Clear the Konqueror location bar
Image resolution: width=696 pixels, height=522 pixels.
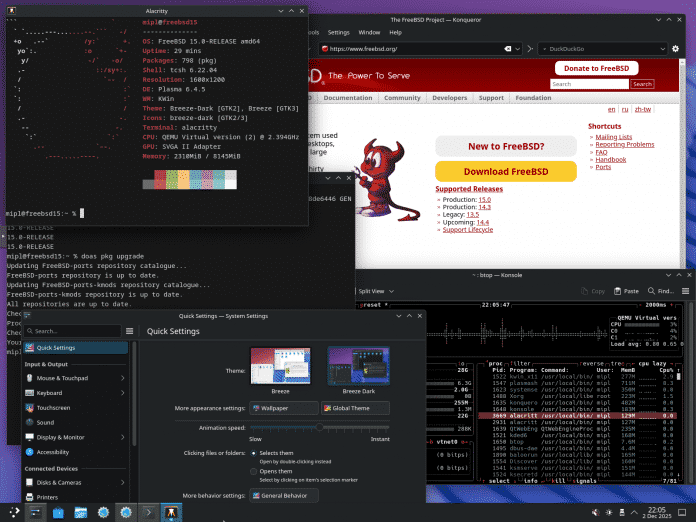(x=507, y=49)
